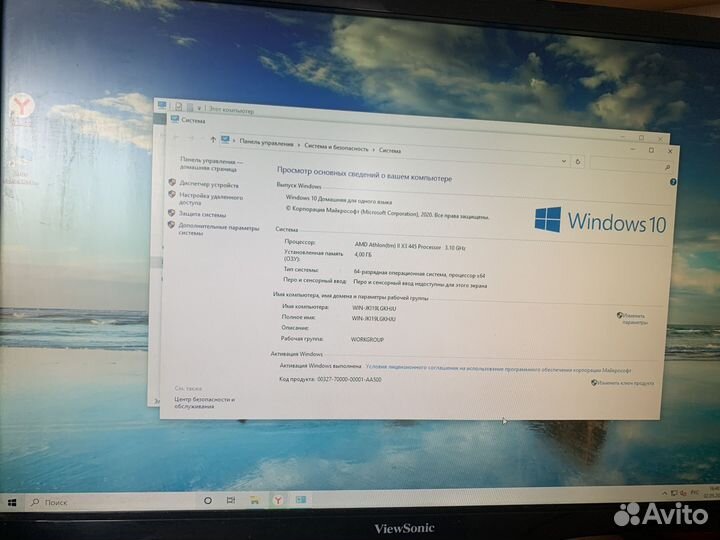Click Панель управления breadcrumb
Image resolution: width=720 pixels, height=540 pixels.
[x=266, y=143]
